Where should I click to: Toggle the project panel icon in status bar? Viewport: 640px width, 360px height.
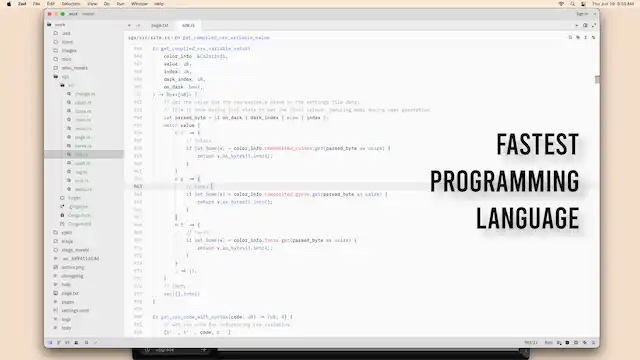point(50,342)
